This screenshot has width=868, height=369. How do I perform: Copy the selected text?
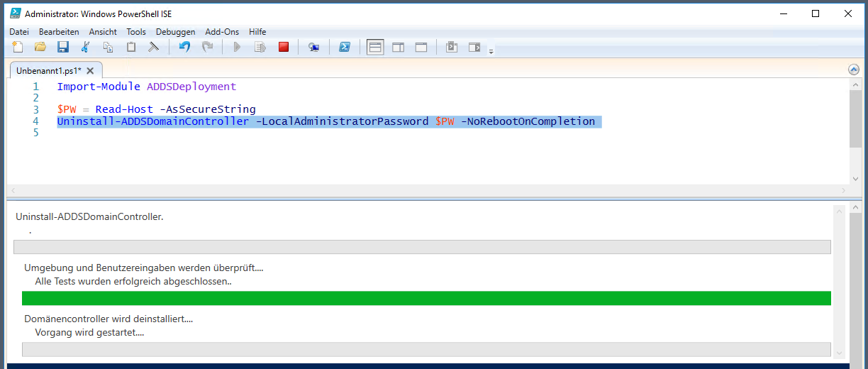[108, 47]
